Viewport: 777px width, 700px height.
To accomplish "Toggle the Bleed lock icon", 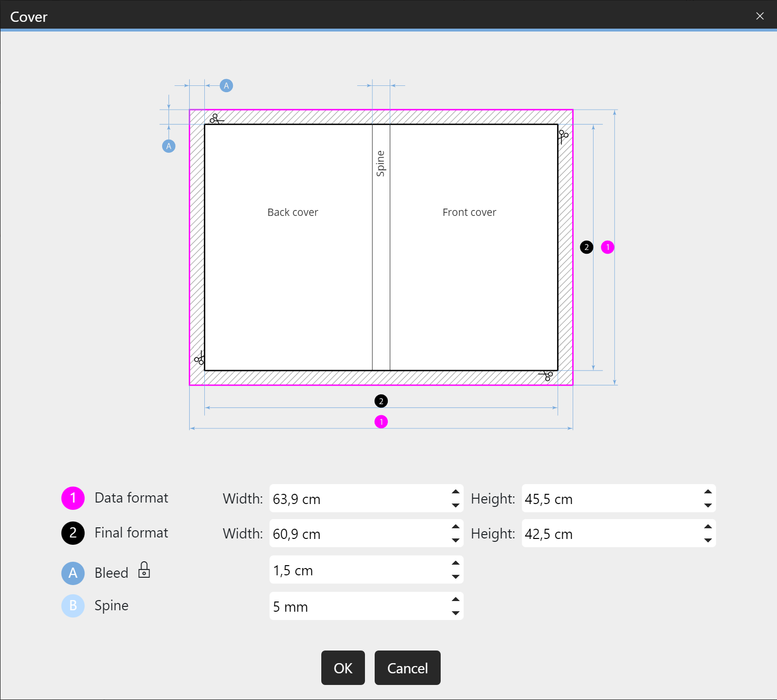I will click(144, 570).
